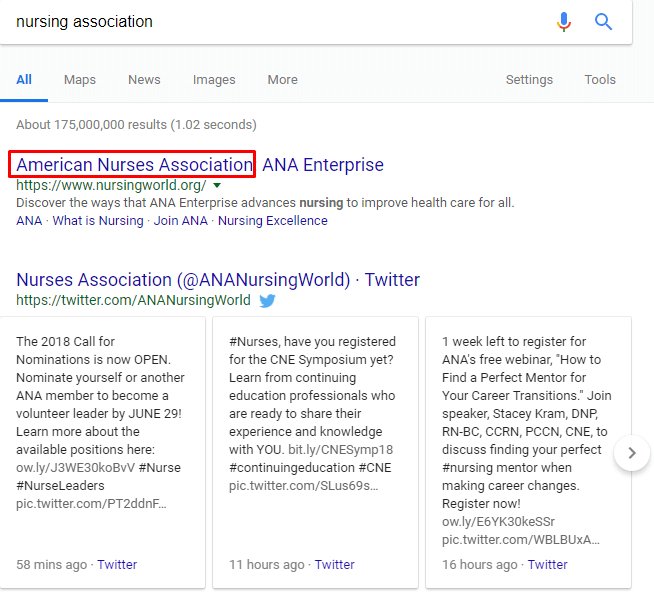654x605 pixels.
Task: Click the ow.ly/J3WE30koBvV link in tweet
Action: 75,468
